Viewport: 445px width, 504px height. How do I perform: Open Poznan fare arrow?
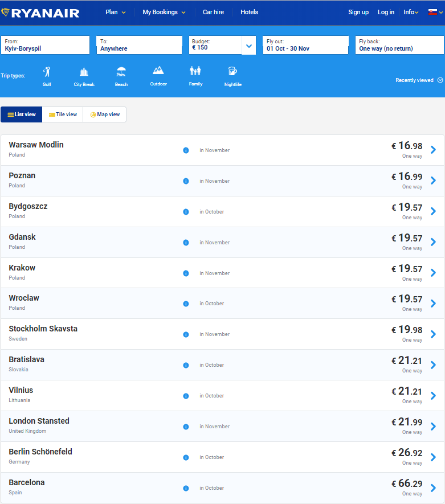(x=434, y=181)
